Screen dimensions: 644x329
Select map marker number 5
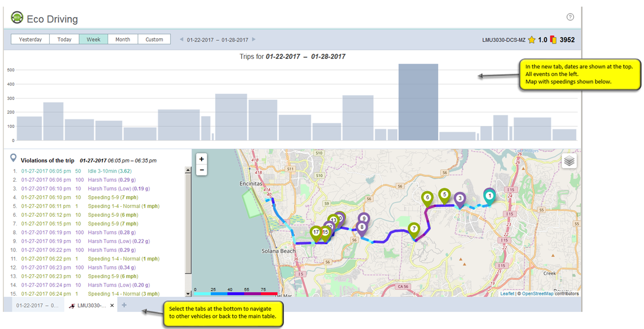[444, 195]
